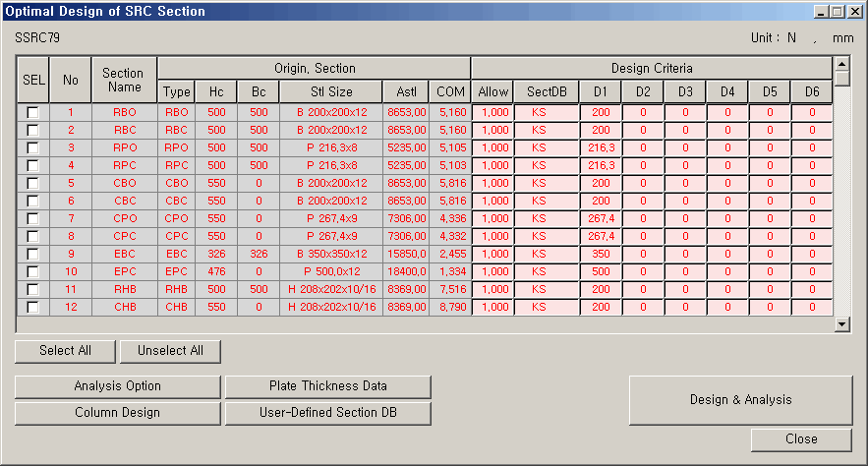Check the SEL checkbox for row 1 RBO

coord(32,113)
